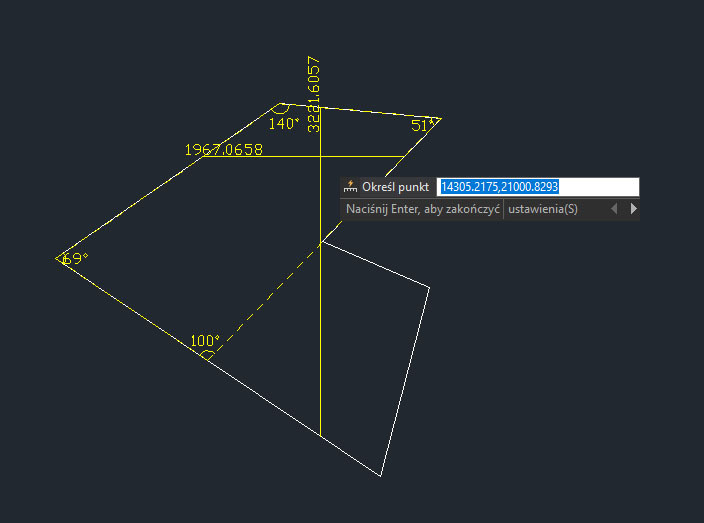Click the arc symbol at the 140° corner
704x523 pixels.
(281, 109)
